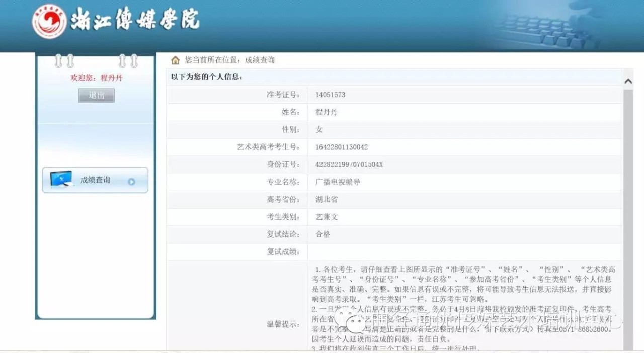The height and width of the screenshot is (353, 644).
Task: Click the 浙江传媒学院 calligraphy title
Action: click(x=135, y=20)
